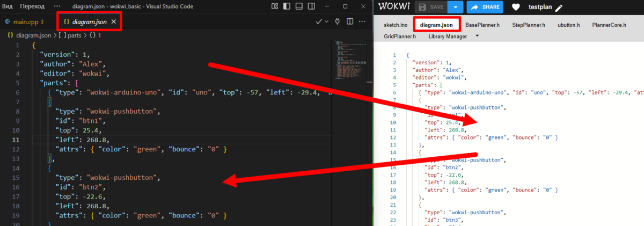Click the breadcrumb item labeled 1
The height and width of the screenshot is (226, 644).
[96, 35]
